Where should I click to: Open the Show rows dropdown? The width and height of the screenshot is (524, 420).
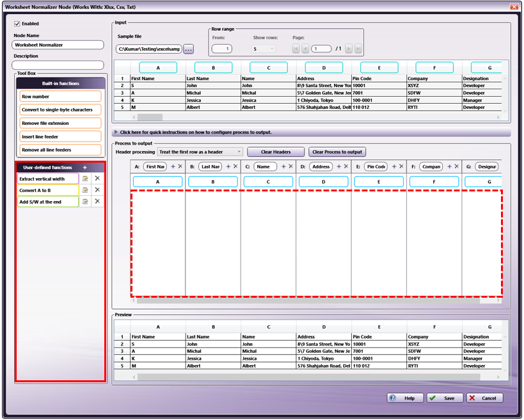coord(264,49)
